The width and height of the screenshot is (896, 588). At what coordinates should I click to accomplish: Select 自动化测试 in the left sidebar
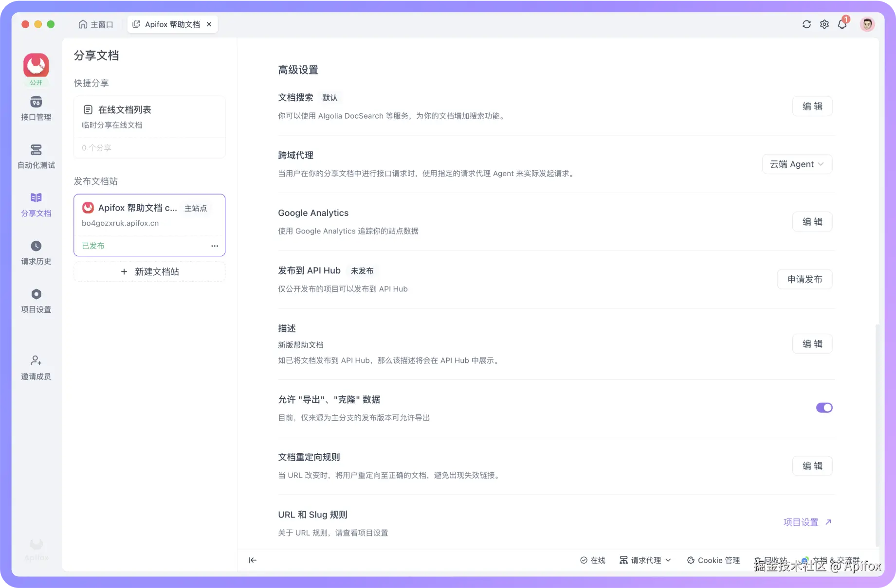click(x=36, y=156)
